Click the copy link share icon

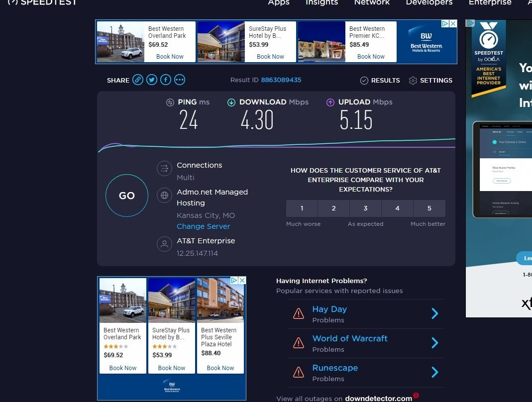[x=138, y=80]
